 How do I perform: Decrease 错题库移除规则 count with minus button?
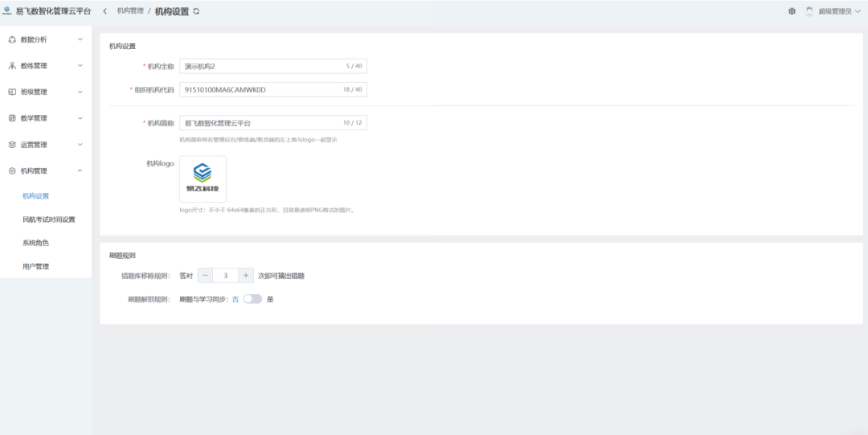pos(205,276)
